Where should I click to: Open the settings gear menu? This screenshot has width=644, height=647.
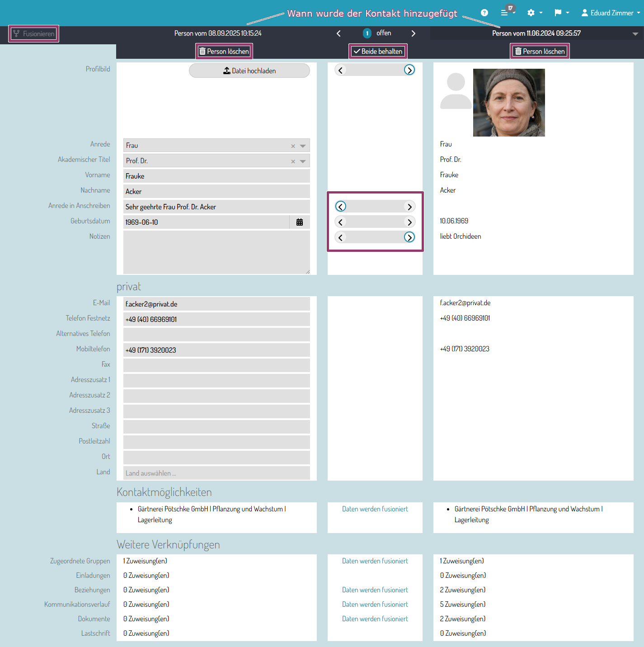tap(534, 13)
